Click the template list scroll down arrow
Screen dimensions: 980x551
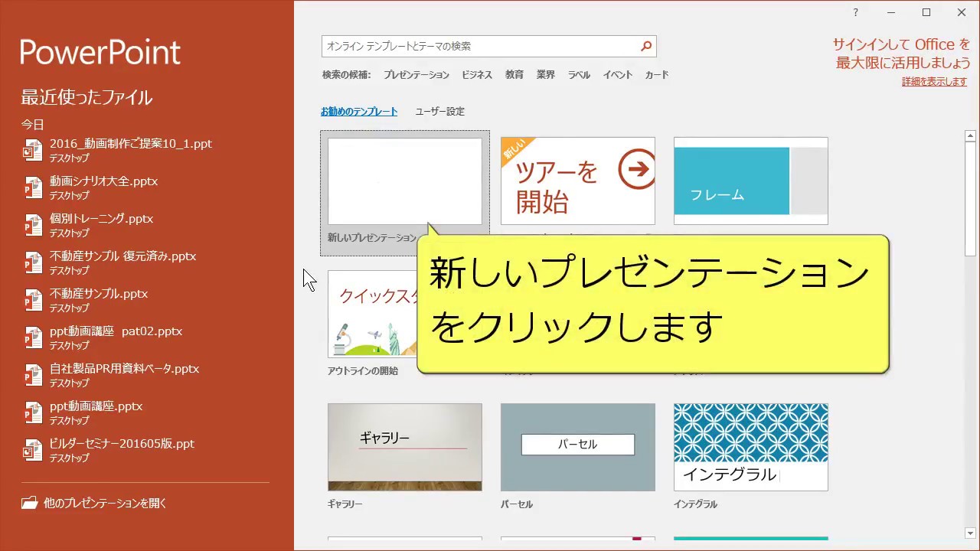pos(970,533)
